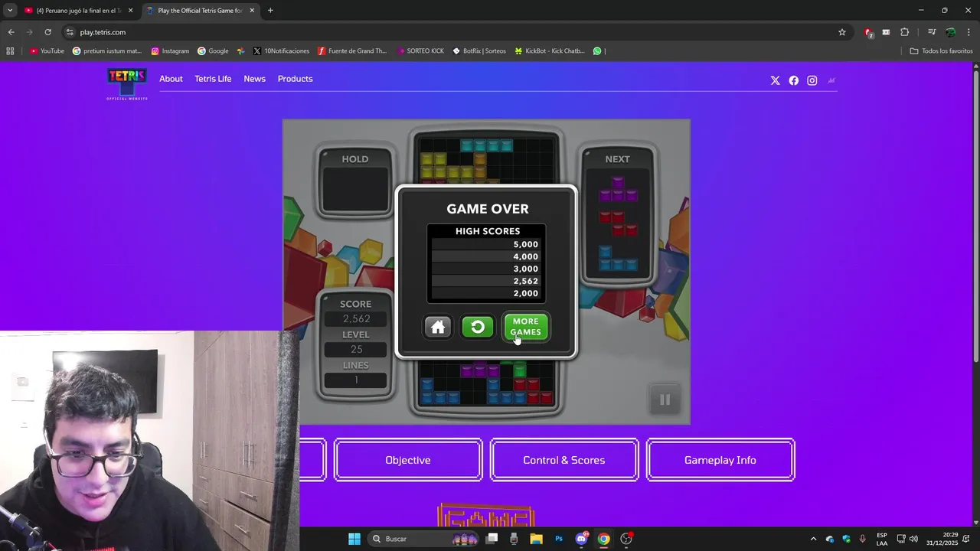Close the Peruano jugó la final tab
The height and width of the screenshot is (551, 980).
[130, 11]
